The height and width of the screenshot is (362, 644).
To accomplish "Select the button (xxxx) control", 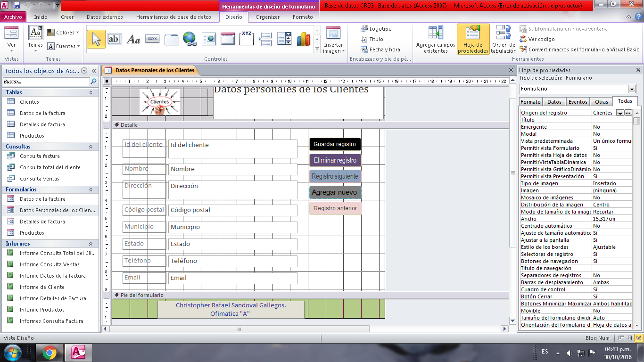I will pyautogui.click(x=151, y=39).
